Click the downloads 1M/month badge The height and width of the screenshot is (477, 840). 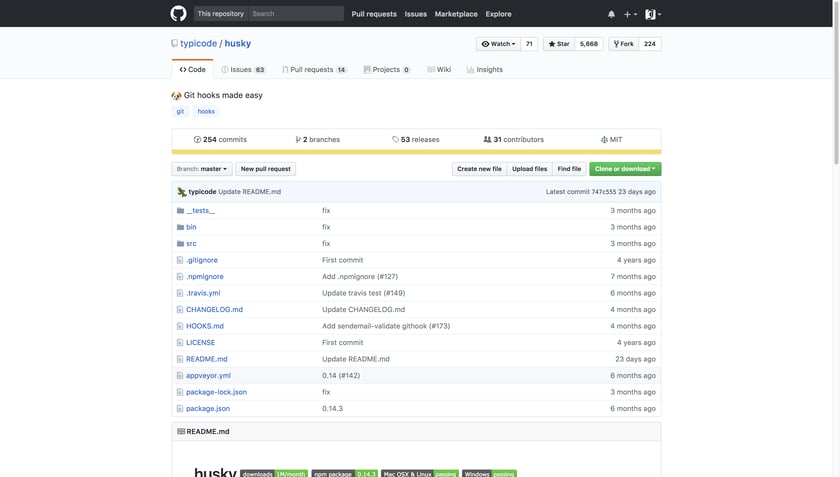tap(274, 474)
